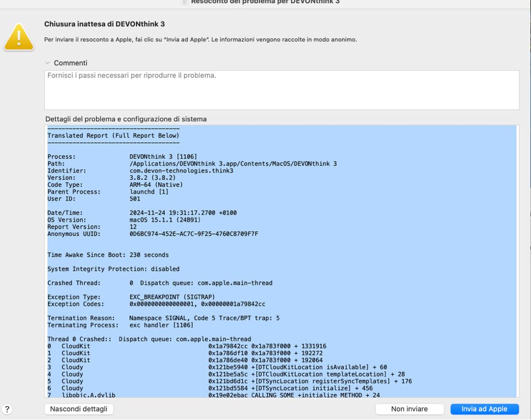Click the 'Commenti' section label
The image size is (531, 420).
coord(71,63)
